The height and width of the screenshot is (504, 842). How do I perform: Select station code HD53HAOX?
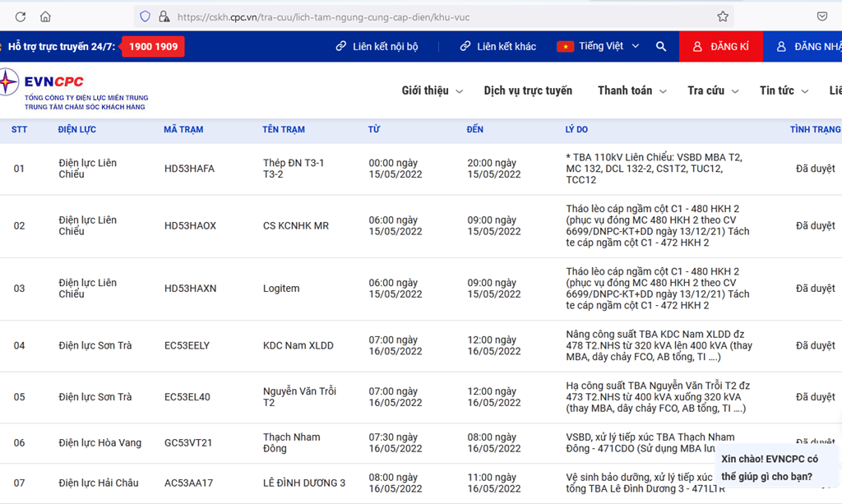(x=190, y=226)
